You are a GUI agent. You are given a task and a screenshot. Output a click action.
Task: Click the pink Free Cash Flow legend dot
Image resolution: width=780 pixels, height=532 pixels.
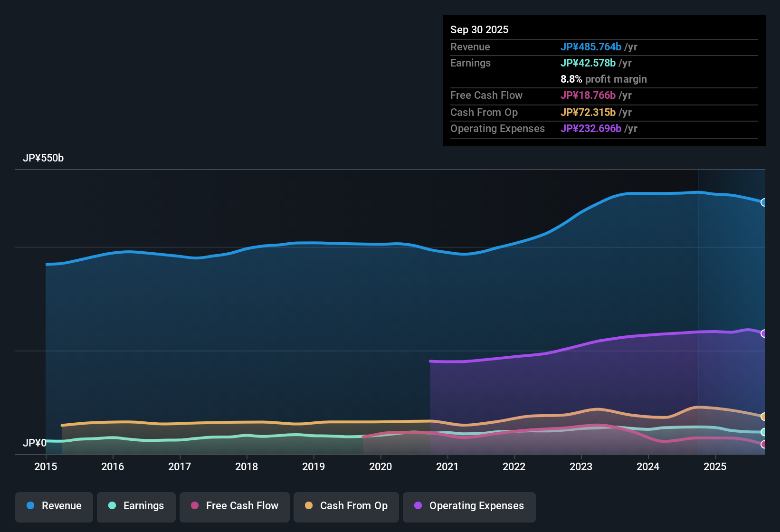point(194,506)
